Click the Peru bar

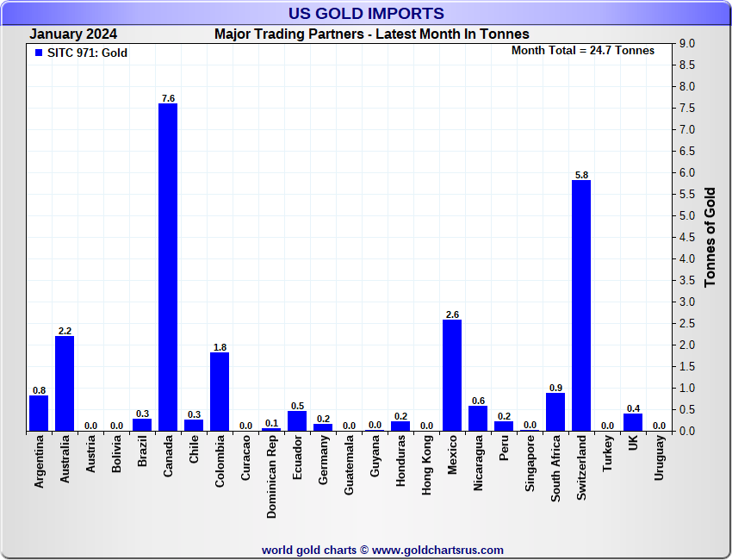tap(504, 426)
